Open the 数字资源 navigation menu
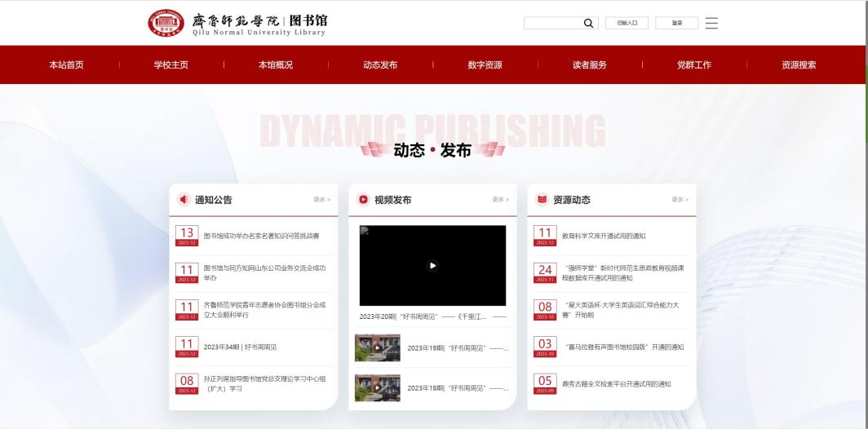868x429 pixels. (x=485, y=65)
